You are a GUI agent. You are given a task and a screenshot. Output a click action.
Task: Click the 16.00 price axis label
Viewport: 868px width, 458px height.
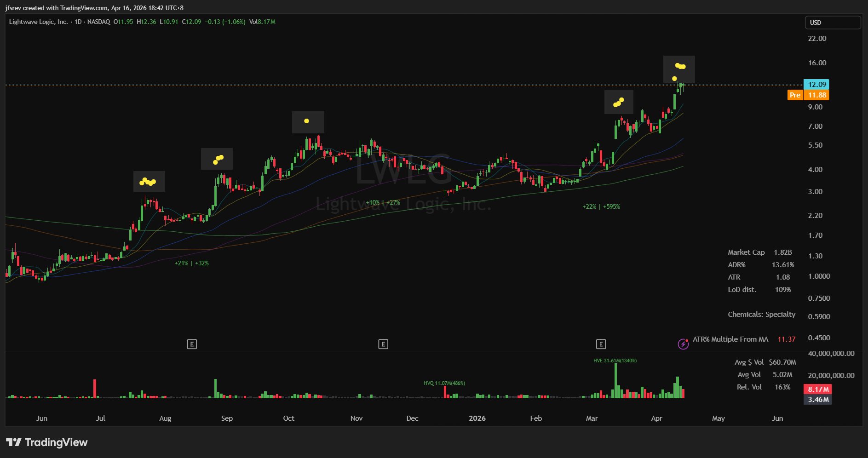[817, 63]
